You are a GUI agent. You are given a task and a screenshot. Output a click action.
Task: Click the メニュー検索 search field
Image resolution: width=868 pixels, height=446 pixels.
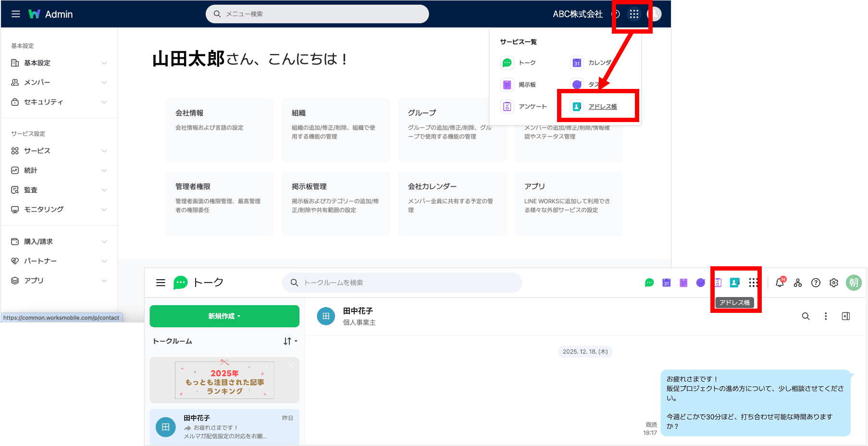pyautogui.click(x=317, y=14)
